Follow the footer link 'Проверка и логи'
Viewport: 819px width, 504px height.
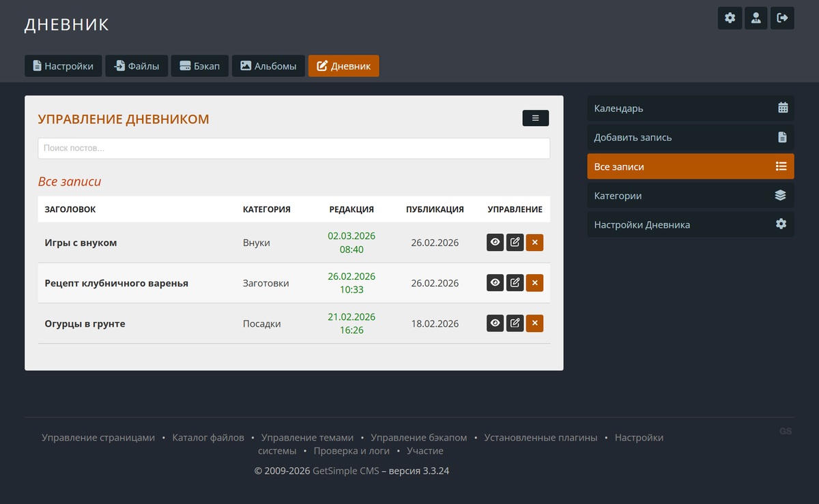351,451
